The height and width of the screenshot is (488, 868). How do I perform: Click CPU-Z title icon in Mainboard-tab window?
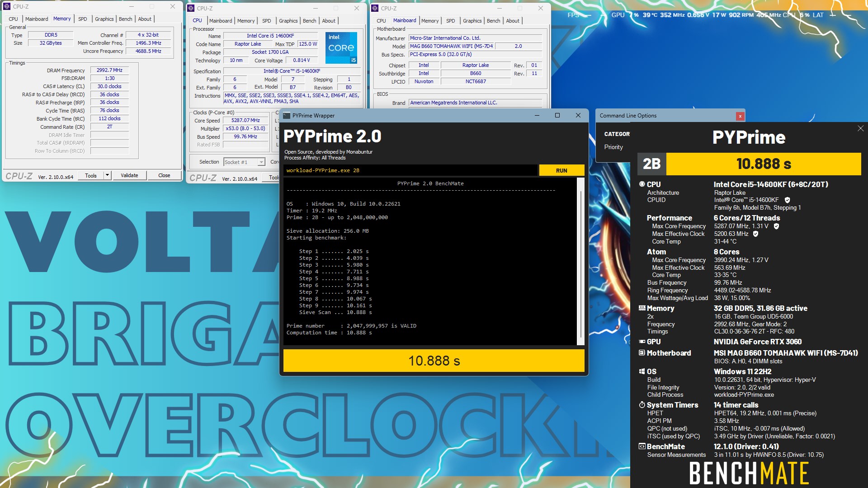point(375,8)
